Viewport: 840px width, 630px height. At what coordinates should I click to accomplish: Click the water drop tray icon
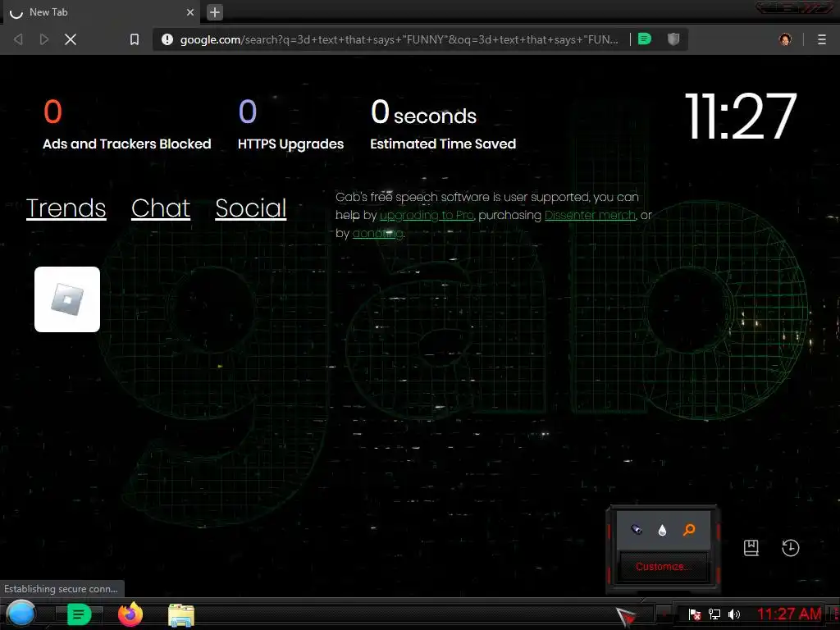click(662, 530)
